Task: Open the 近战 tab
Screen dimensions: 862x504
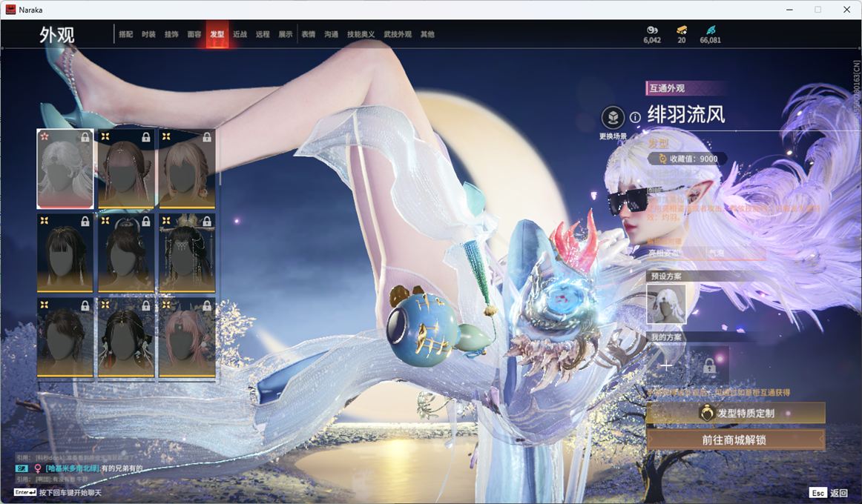Action: [240, 34]
